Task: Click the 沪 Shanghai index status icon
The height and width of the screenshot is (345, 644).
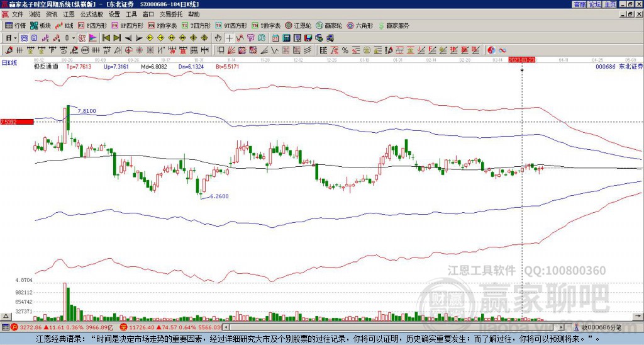Action: (14, 327)
